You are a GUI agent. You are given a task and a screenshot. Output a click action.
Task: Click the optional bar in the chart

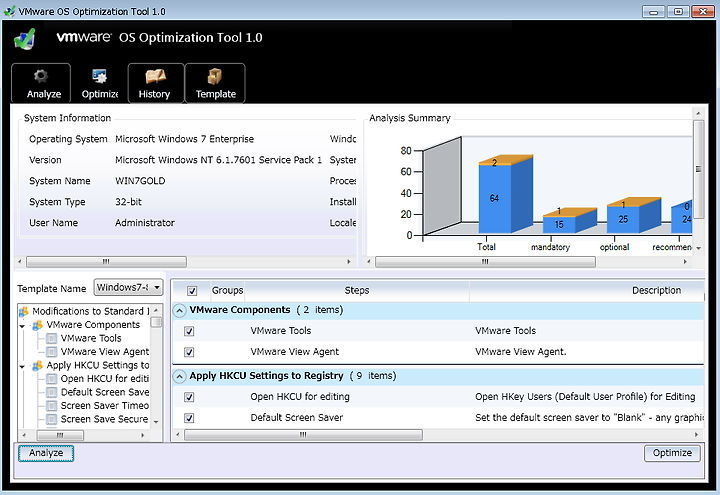tap(634, 215)
